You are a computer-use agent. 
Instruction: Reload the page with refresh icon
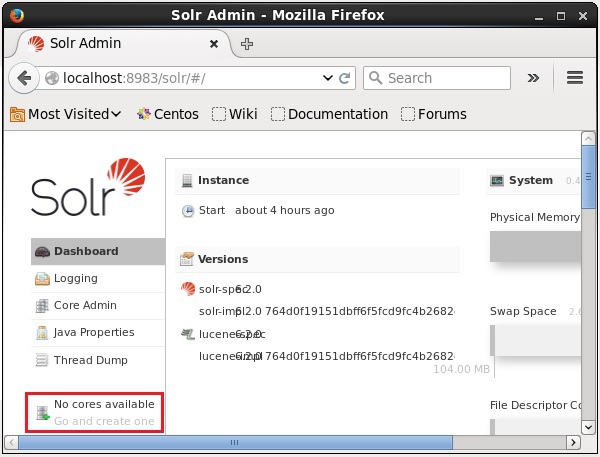(345, 78)
